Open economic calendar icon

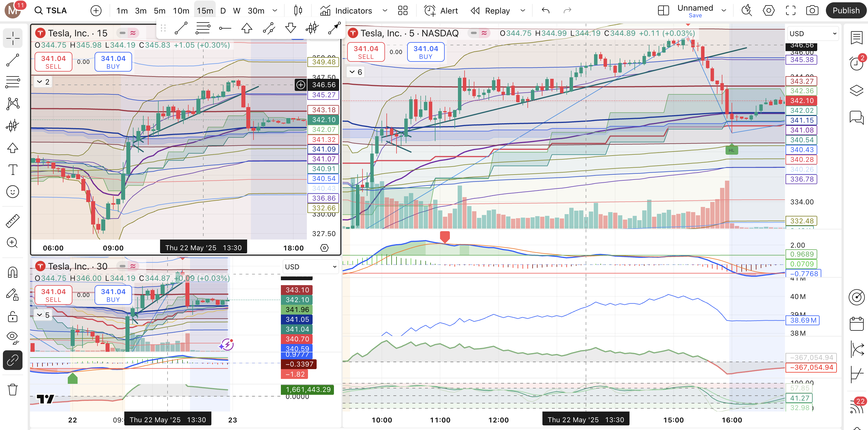coord(856,324)
